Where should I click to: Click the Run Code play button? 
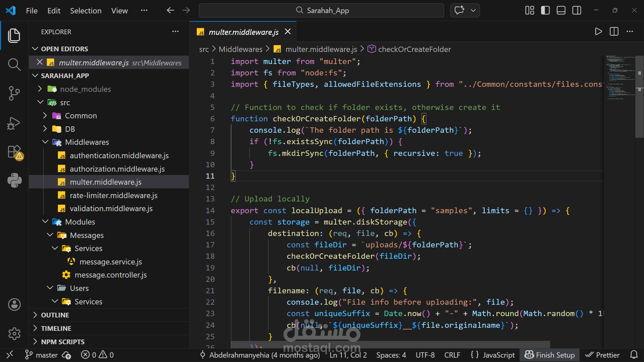point(598,32)
